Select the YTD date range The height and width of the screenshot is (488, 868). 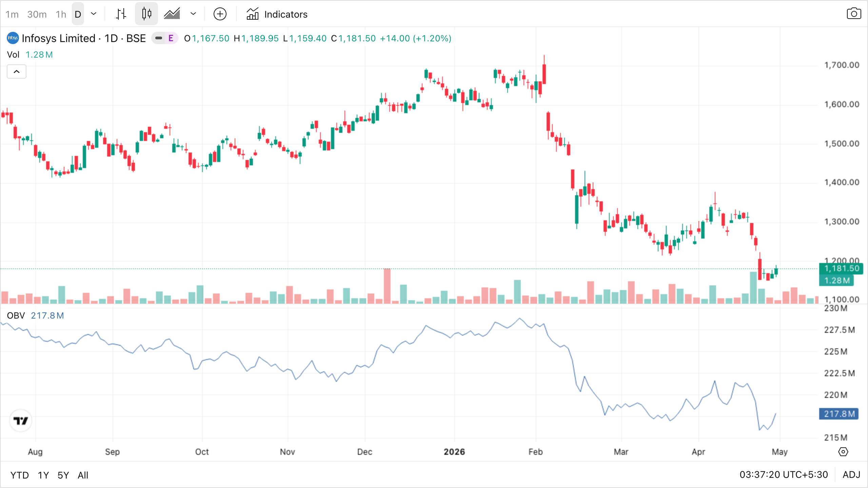coord(19,475)
